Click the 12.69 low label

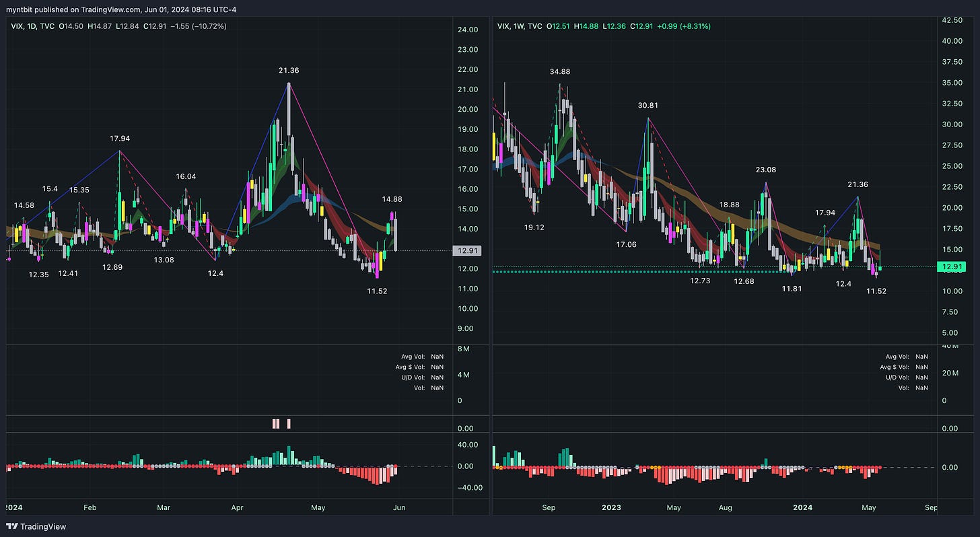coord(112,267)
